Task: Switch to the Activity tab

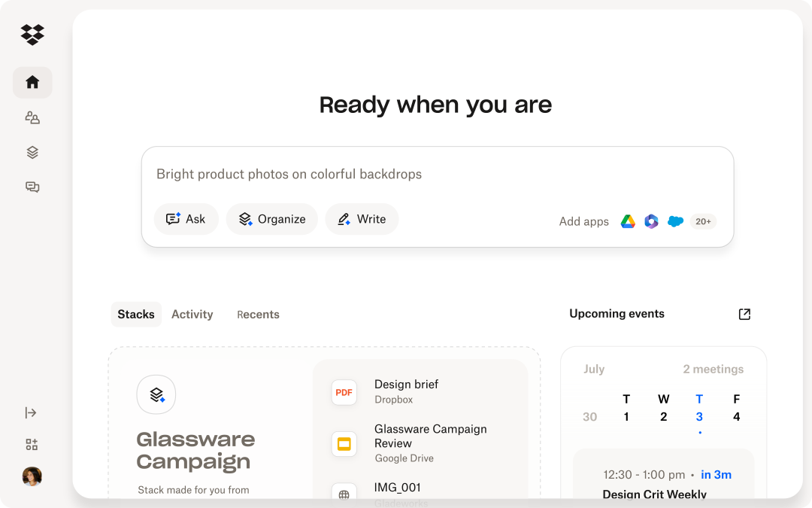Action: [192, 315]
